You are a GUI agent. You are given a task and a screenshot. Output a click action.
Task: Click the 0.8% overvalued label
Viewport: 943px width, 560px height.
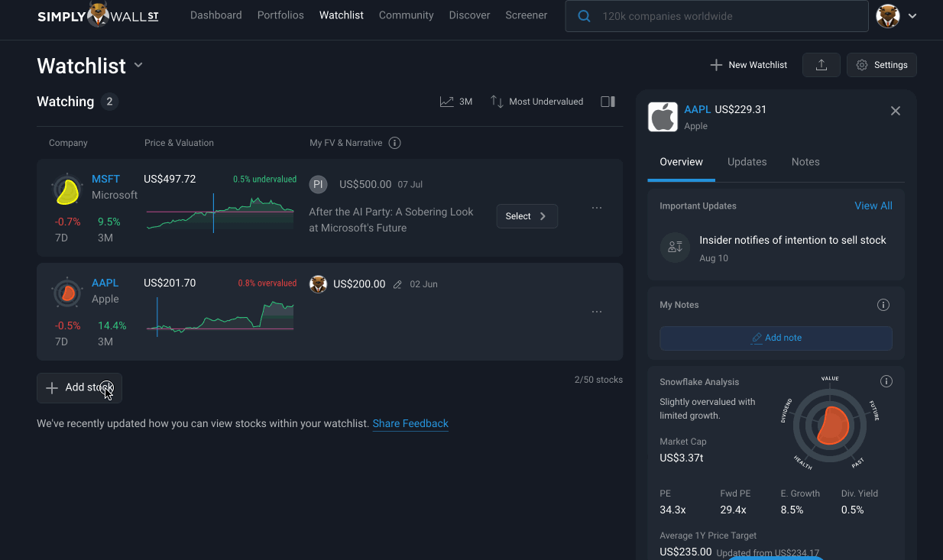click(x=267, y=283)
